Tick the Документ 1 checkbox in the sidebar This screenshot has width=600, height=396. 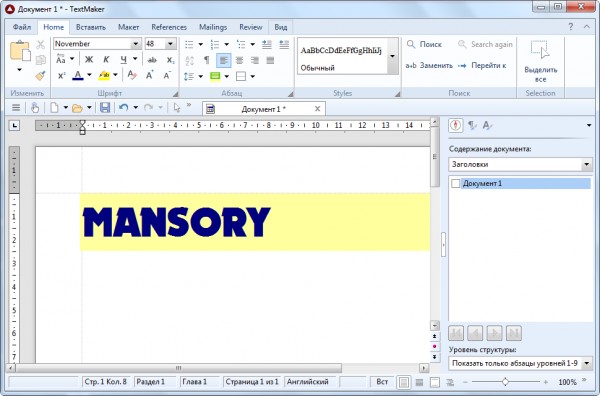pos(455,184)
